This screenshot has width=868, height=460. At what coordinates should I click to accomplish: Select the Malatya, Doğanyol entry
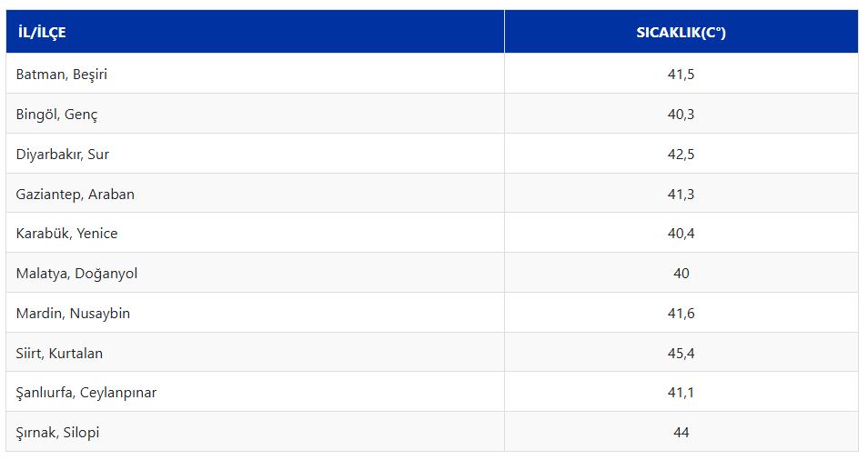[x=77, y=274]
